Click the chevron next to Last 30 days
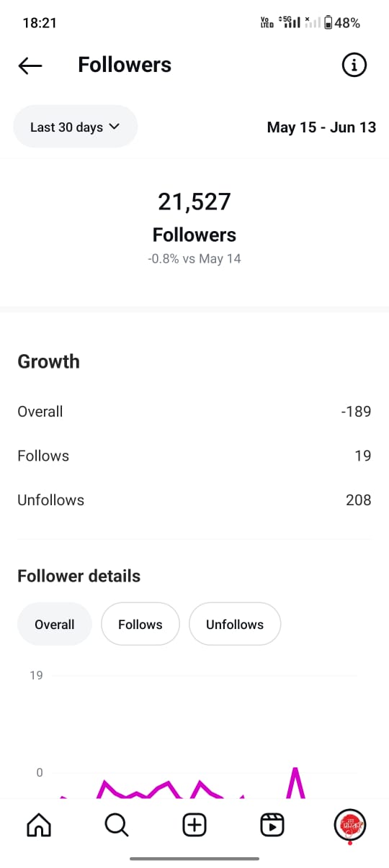Viewport: 389px width, 868px height. click(x=114, y=127)
